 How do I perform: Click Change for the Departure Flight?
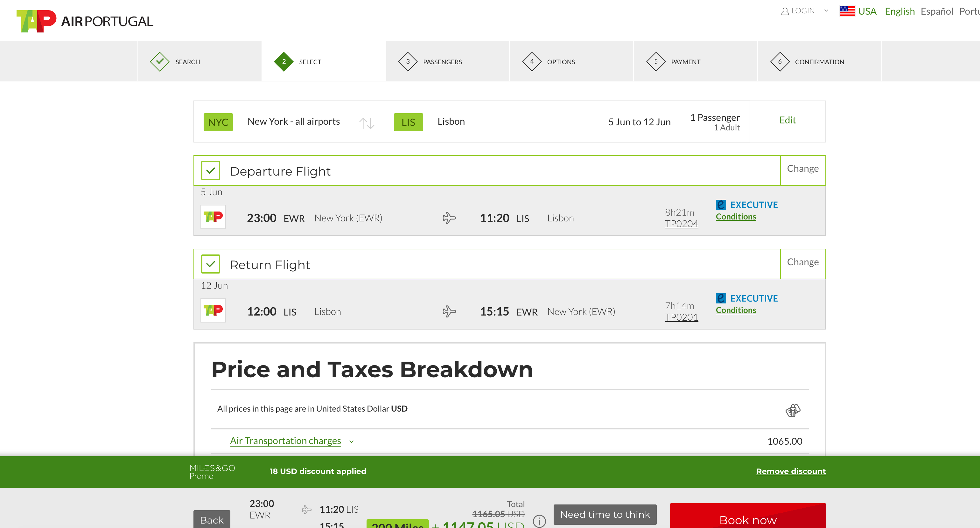click(802, 169)
